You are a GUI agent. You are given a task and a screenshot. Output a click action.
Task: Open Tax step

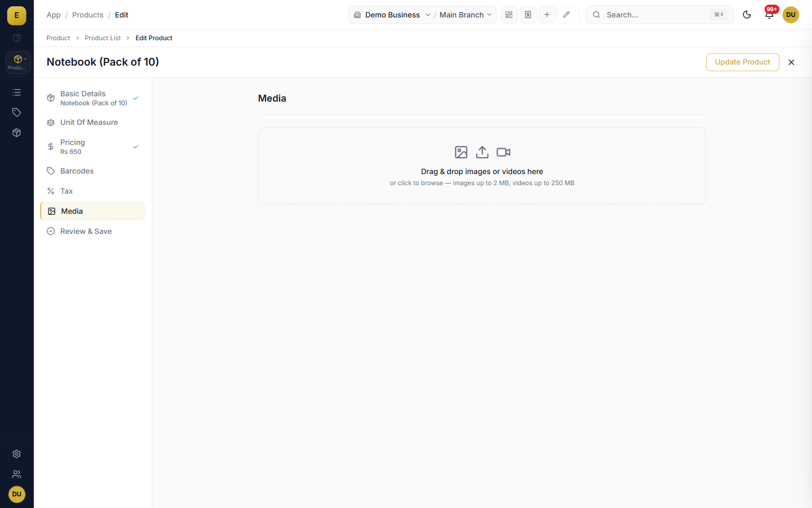[x=93, y=191]
